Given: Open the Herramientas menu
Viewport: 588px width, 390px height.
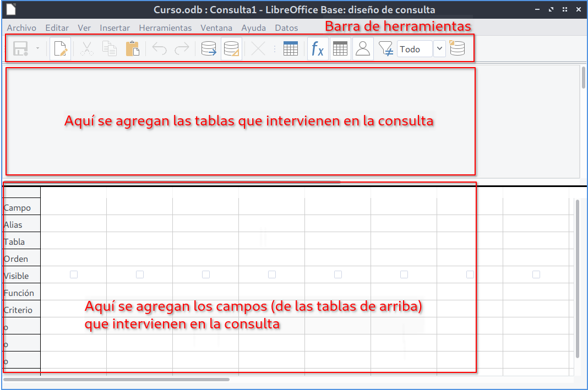Looking at the screenshot, I should coord(165,28).
